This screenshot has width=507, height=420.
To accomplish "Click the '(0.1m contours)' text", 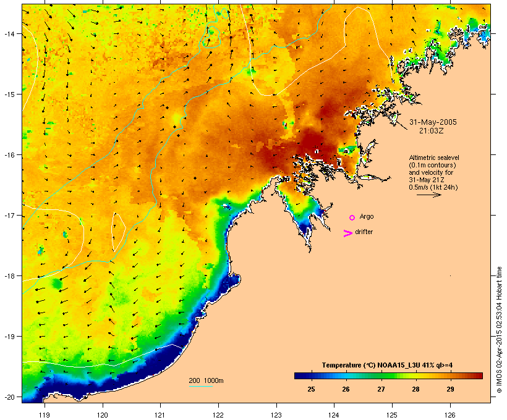I will pyautogui.click(x=432, y=165).
